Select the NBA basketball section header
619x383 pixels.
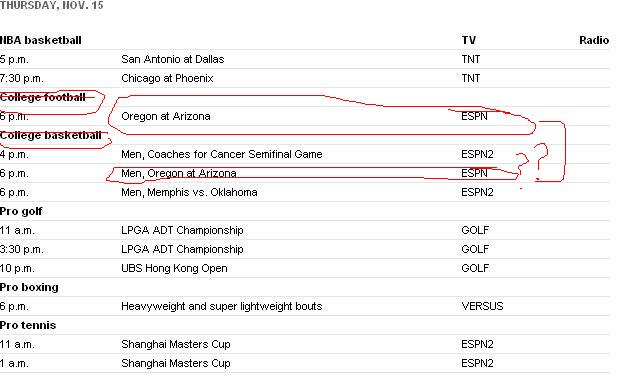tap(41, 40)
